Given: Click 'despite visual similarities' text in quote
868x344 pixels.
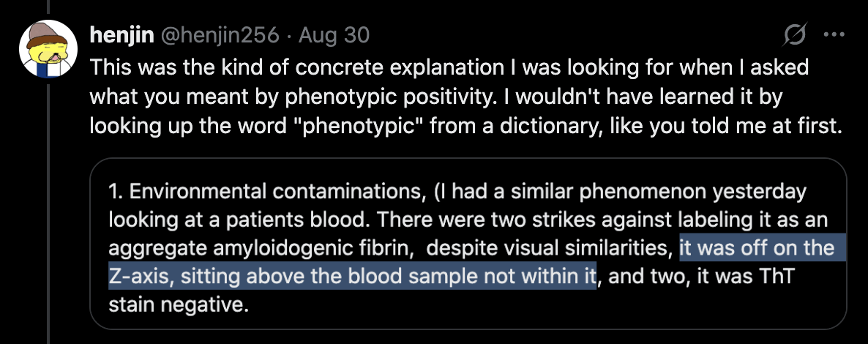Looking at the screenshot, I should point(547,248).
